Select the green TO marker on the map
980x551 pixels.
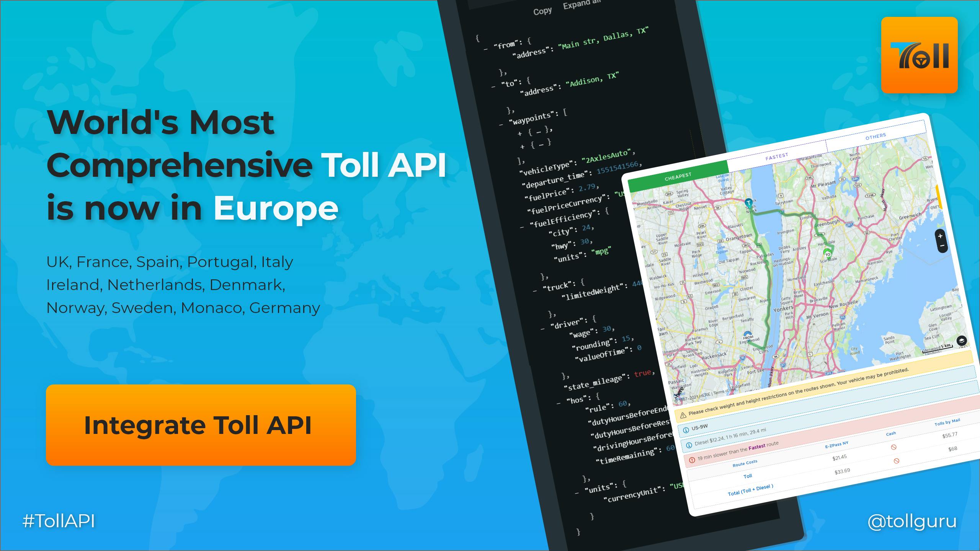[x=828, y=253]
